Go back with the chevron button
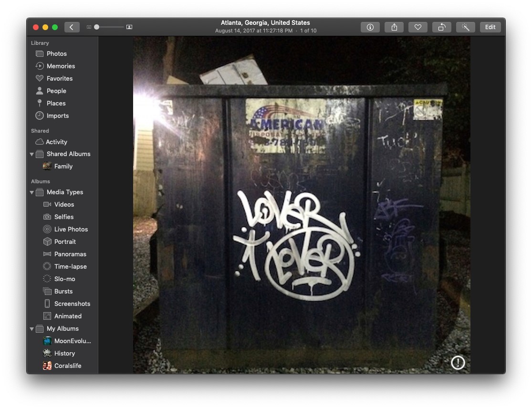The image size is (532, 409). pyautogui.click(x=72, y=27)
